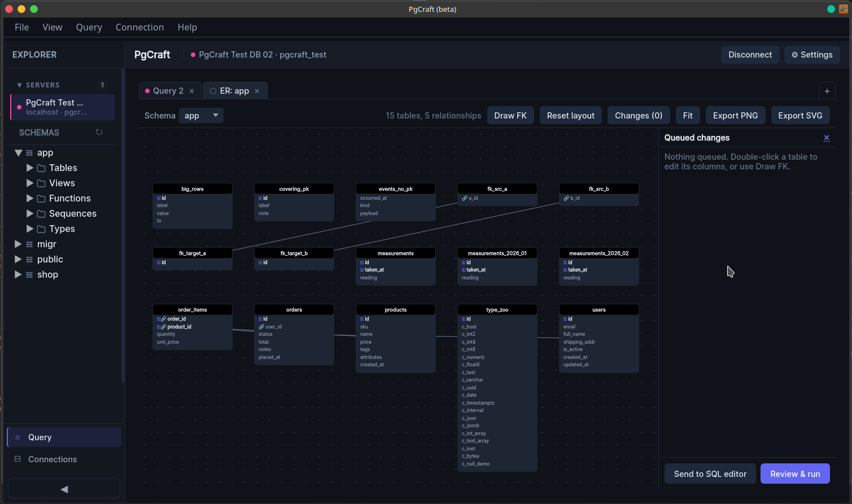This screenshot has width=852, height=504.
Task: Click the key icon beside id in users
Action: [x=565, y=319]
